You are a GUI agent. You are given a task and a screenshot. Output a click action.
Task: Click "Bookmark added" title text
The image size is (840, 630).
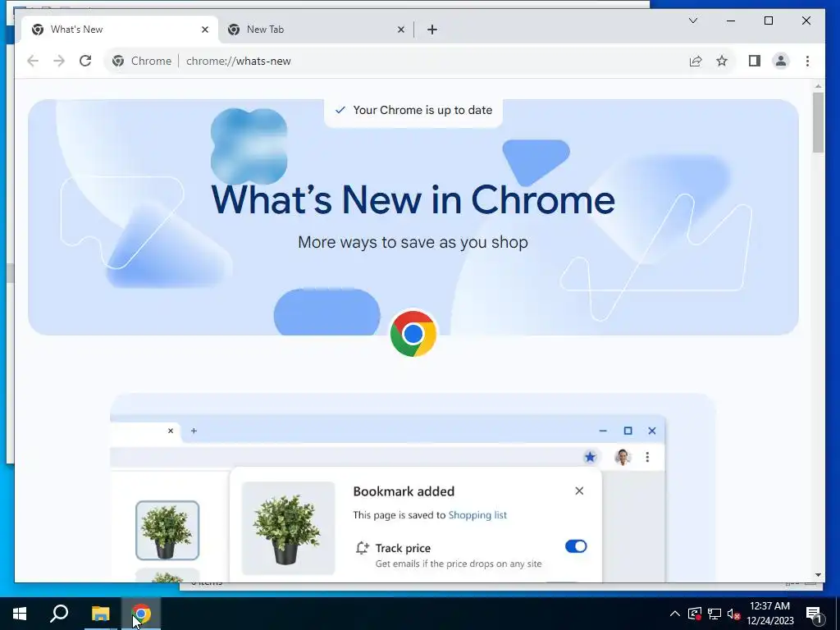point(404,491)
